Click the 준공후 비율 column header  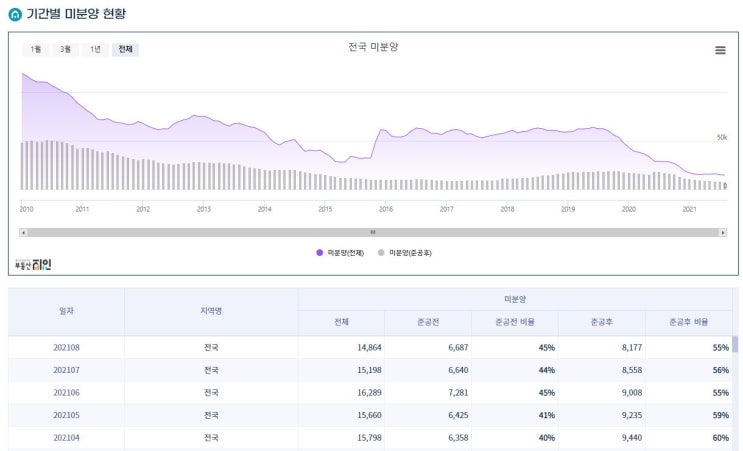689,322
